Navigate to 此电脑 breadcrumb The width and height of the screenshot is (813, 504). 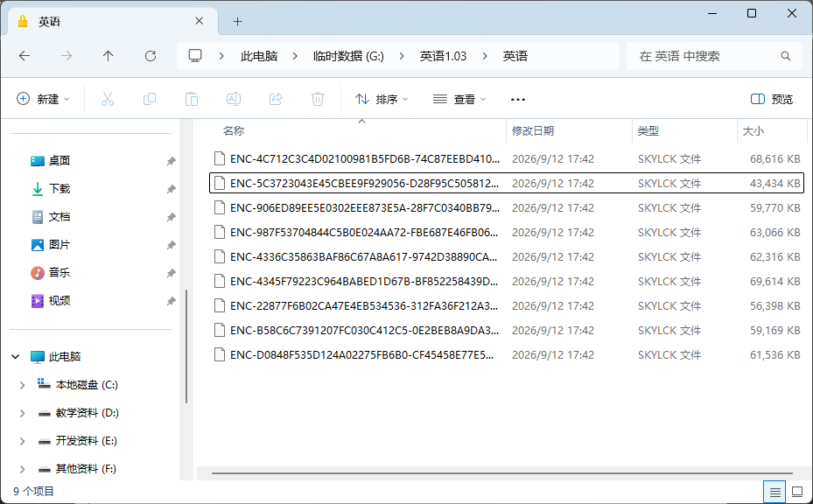pos(259,56)
